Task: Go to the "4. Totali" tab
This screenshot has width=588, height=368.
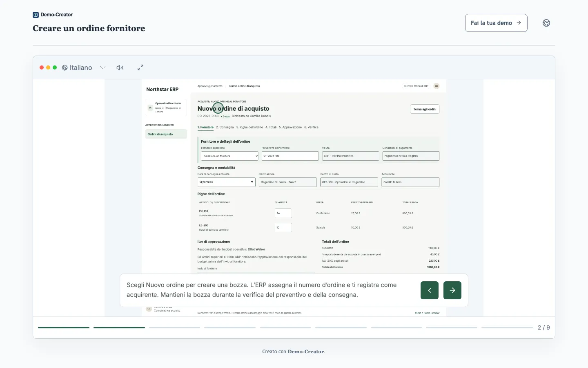Action: point(271,127)
